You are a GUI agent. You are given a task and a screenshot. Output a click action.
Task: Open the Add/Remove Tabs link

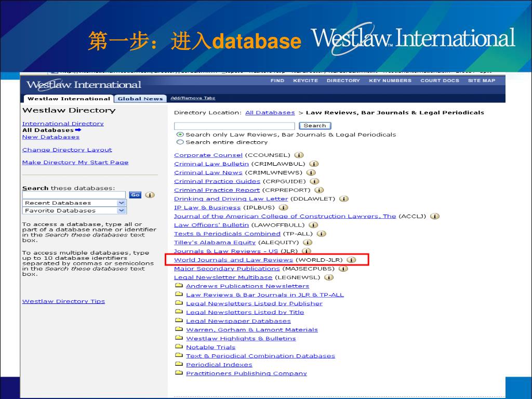pyautogui.click(x=193, y=98)
